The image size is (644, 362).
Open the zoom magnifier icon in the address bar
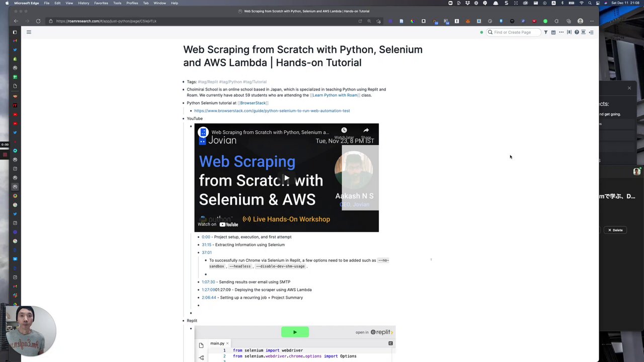[369, 21]
